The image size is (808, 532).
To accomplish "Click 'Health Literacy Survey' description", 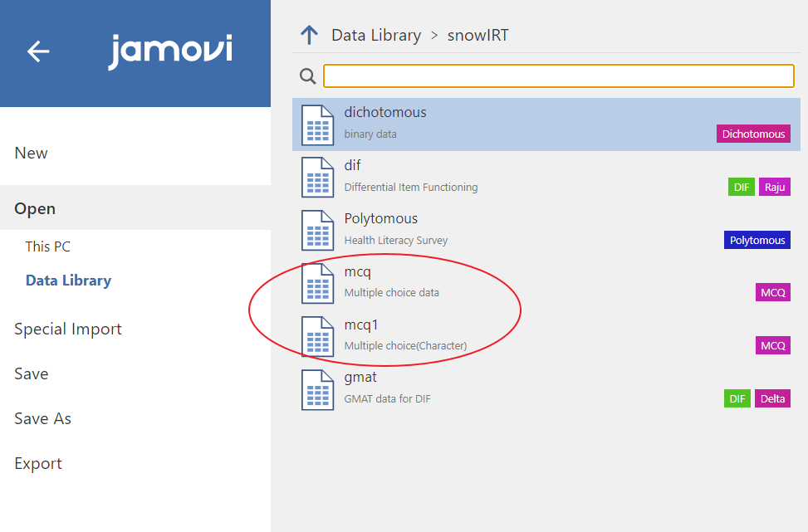I will coord(396,241).
